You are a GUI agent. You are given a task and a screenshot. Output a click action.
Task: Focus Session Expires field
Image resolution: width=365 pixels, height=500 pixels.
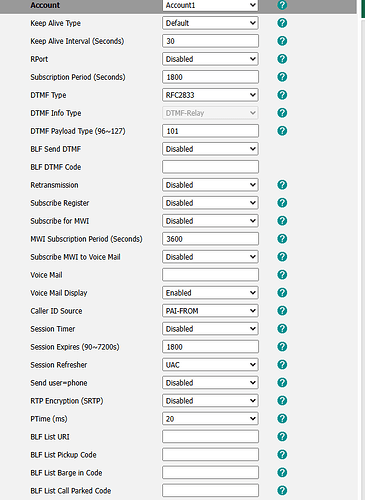[x=210, y=347]
